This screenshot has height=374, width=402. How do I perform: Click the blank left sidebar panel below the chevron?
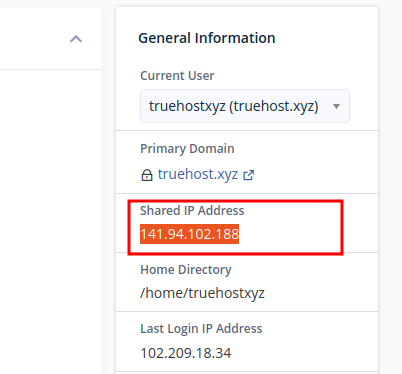click(x=50, y=220)
